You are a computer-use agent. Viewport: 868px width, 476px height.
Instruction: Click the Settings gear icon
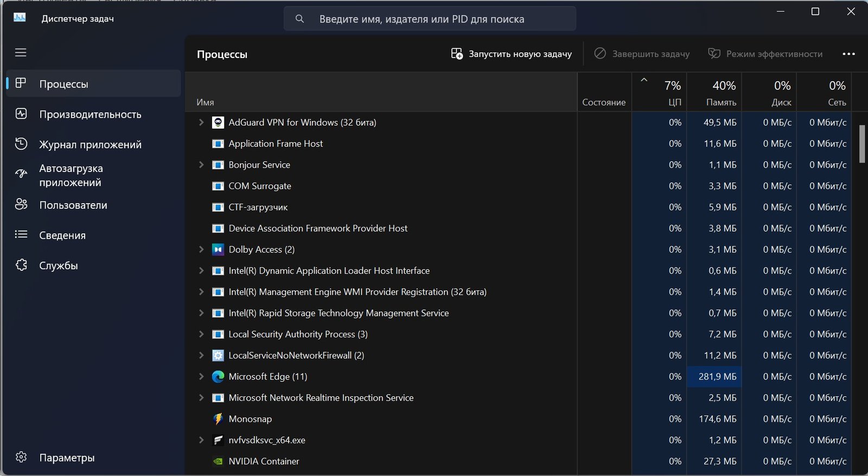click(21, 457)
